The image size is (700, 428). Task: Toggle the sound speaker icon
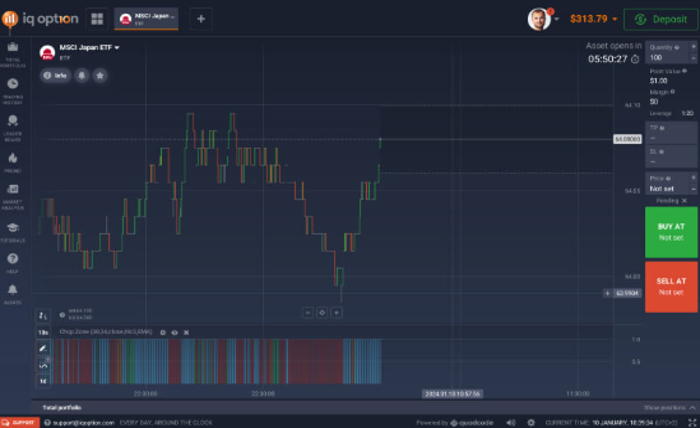(511, 422)
